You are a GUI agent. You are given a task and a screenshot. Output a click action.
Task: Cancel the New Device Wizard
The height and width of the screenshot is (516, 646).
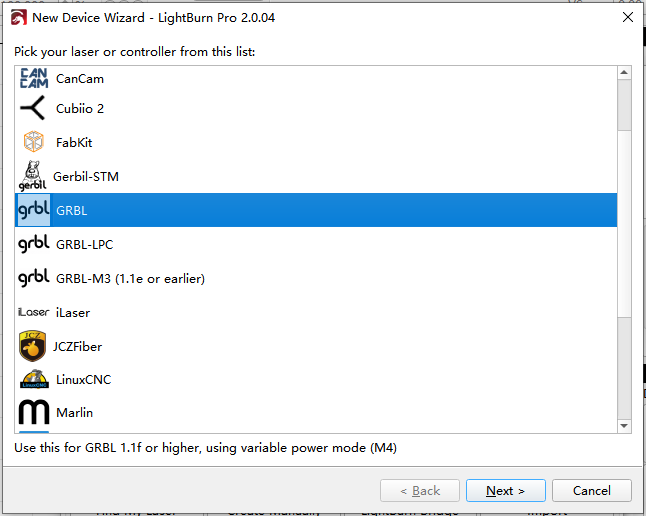[592, 490]
